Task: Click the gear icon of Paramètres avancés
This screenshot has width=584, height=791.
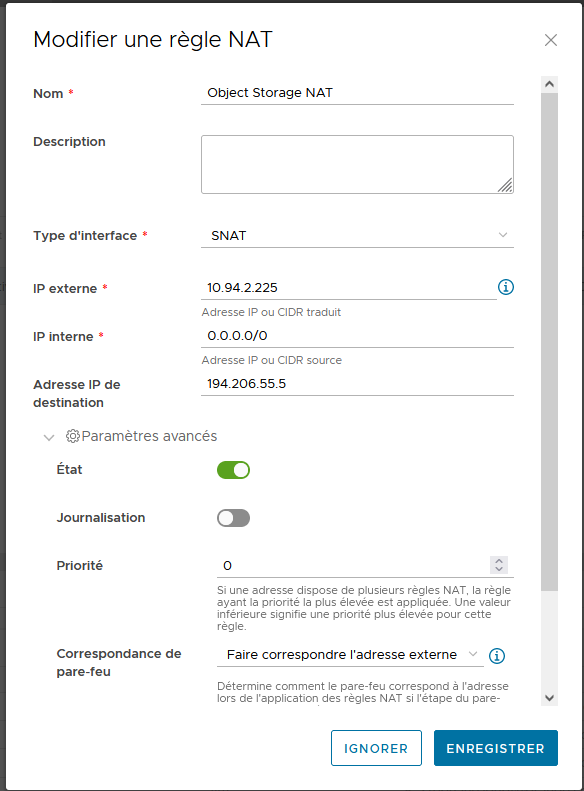Action: [x=73, y=436]
